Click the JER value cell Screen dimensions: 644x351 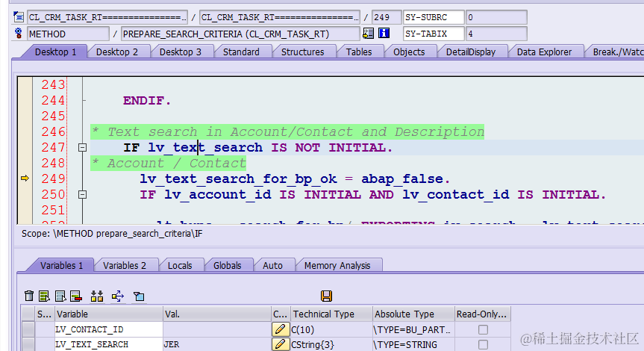(217, 344)
